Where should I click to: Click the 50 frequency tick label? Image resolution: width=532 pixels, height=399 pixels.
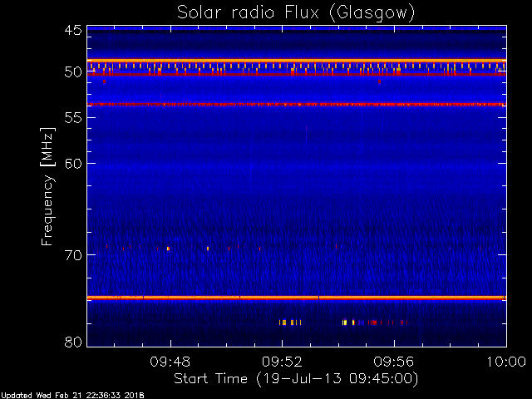73,72
